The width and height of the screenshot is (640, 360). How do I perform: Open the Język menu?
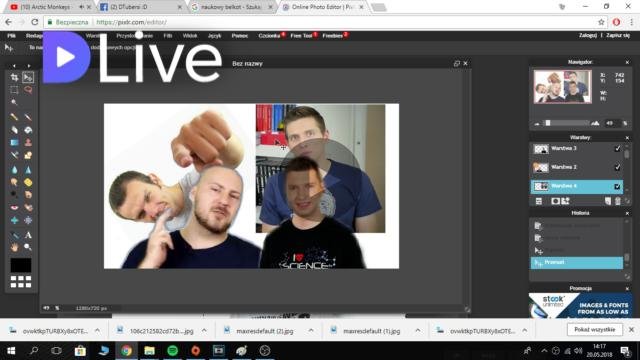(x=214, y=36)
